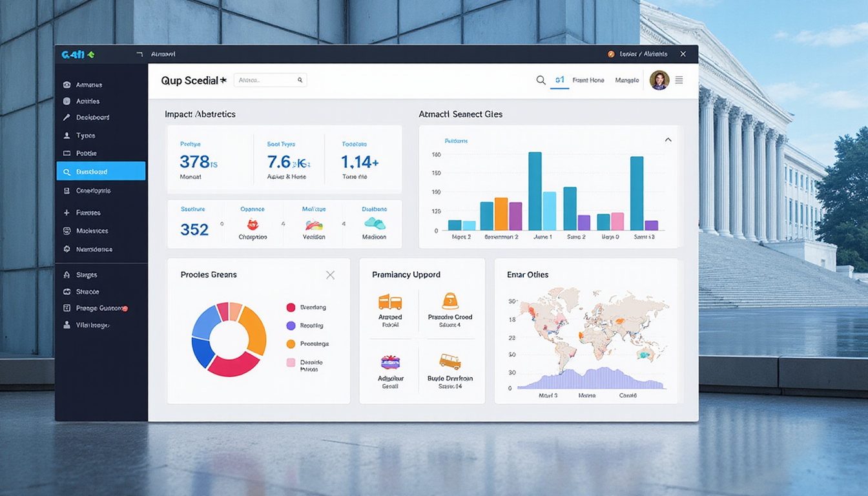Open the Storage cloud icon in the sidebar
This screenshot has height=496, width=868.
(x=67, y=291)
